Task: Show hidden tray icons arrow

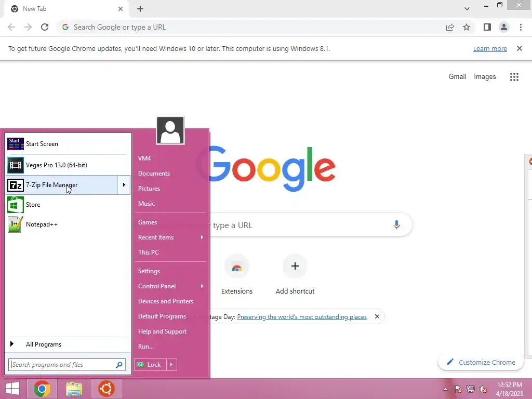Action: [445, 389]
